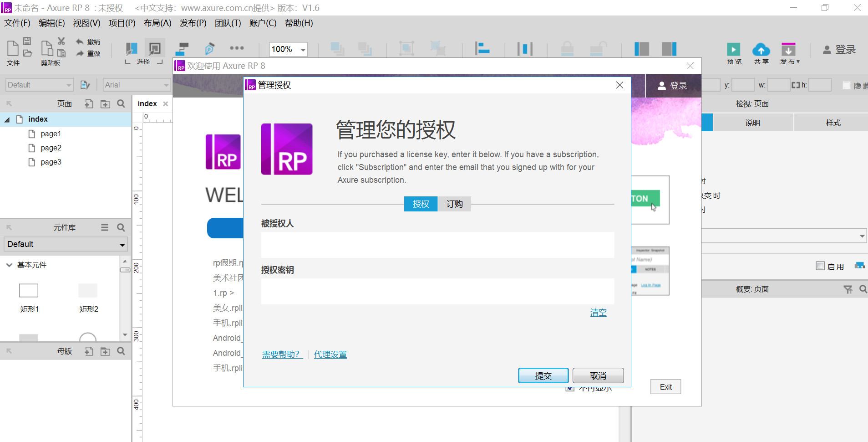Open the inspector panel dropdown

pos(862,236)
